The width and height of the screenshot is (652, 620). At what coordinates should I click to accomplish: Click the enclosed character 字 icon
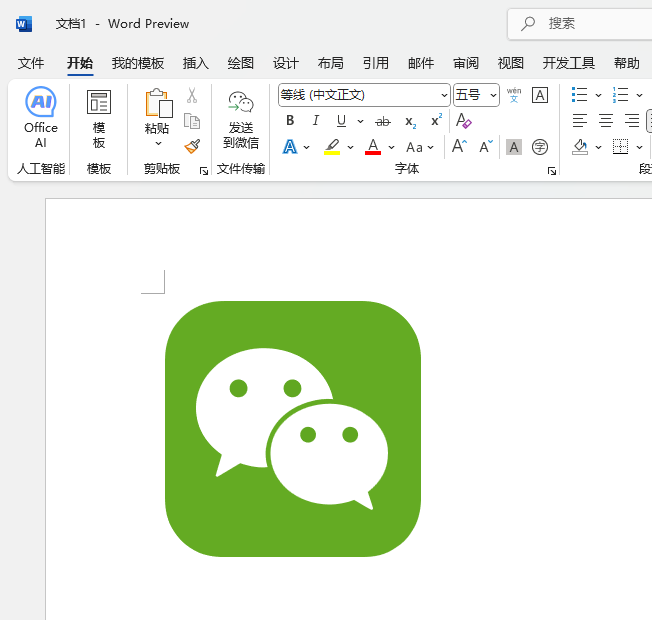coord(540,147)
